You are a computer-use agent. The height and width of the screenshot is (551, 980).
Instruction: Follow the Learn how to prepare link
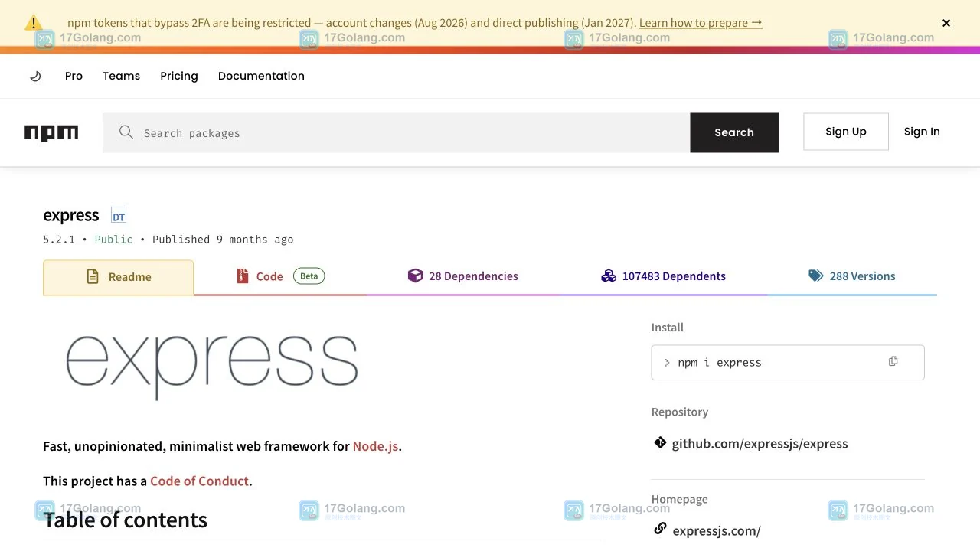coord(701,23)
